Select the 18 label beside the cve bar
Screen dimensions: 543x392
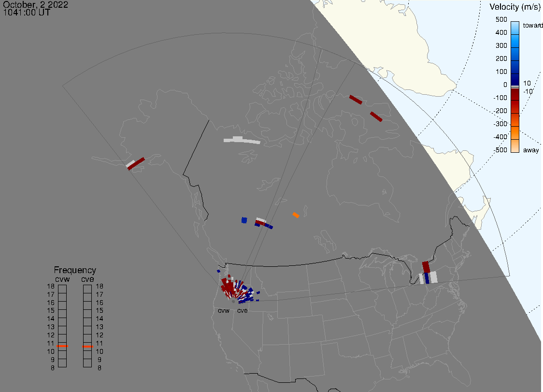(x=100, y=286)
